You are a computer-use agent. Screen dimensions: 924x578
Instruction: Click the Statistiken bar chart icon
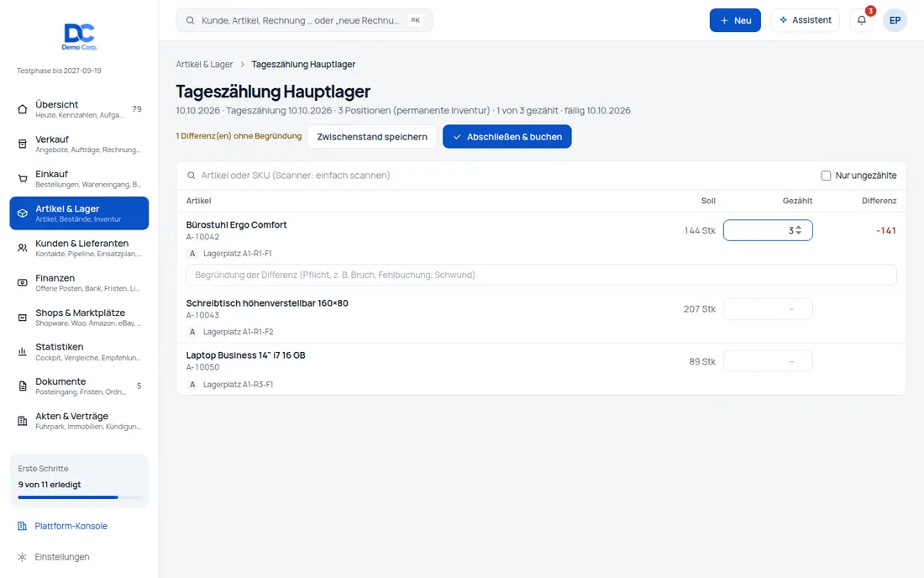coord(23,352)
